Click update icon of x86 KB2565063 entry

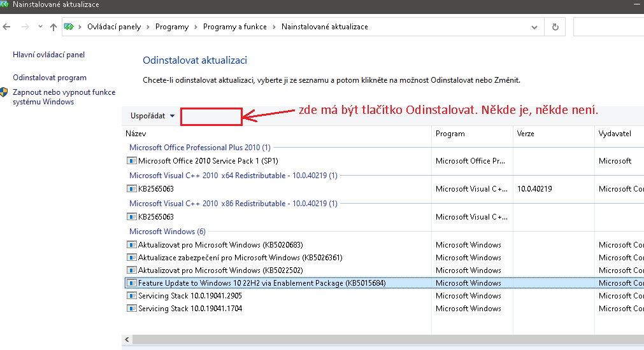pyautogui.click(x=131, y=216)
